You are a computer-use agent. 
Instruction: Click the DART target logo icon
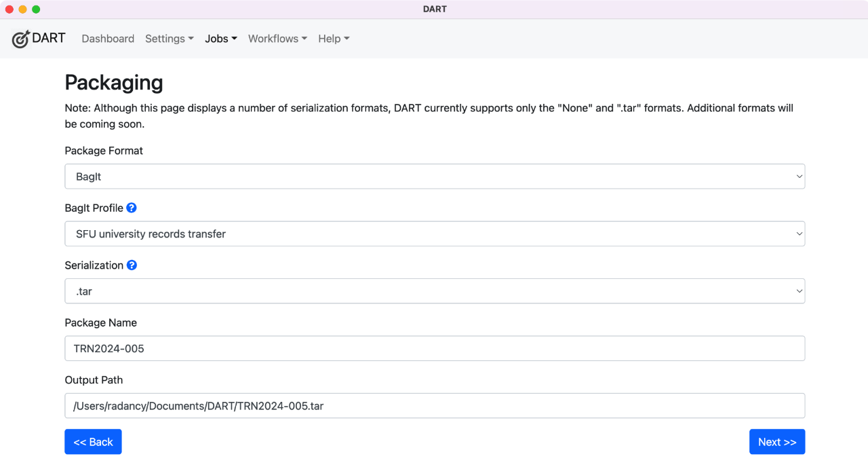coord(21,39)
